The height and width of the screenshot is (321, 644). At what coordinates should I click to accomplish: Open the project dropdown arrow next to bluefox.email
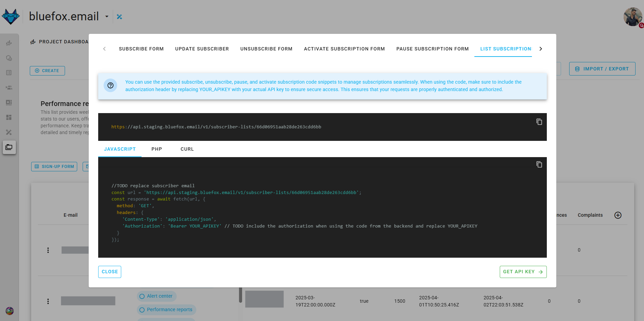point(107,16)
